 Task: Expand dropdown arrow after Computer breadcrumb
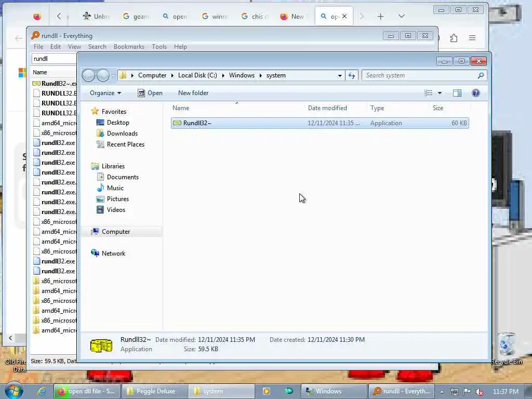[x=172, y=75]
